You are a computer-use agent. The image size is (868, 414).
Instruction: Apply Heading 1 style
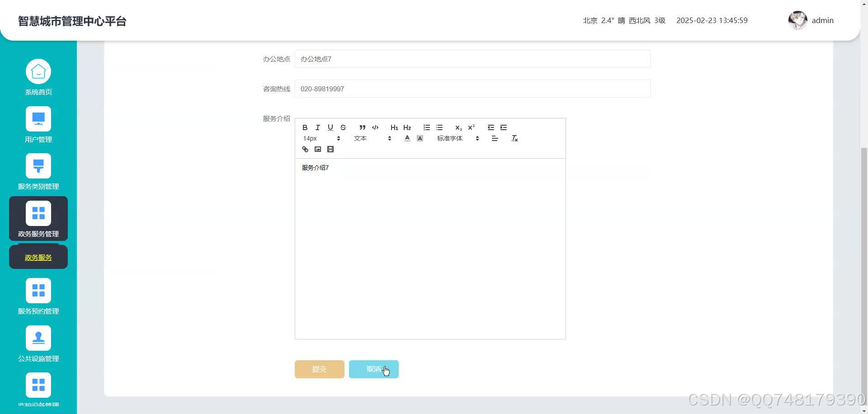coord(394,127)
